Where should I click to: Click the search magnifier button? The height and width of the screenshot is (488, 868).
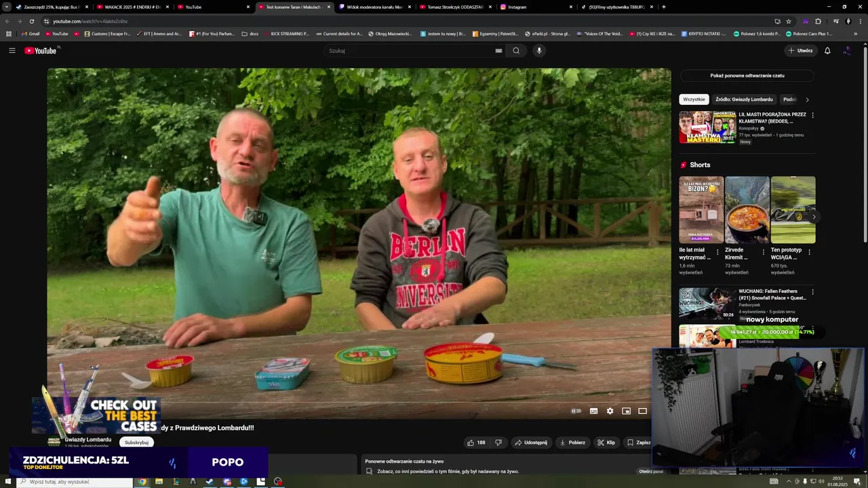[516, 50]
